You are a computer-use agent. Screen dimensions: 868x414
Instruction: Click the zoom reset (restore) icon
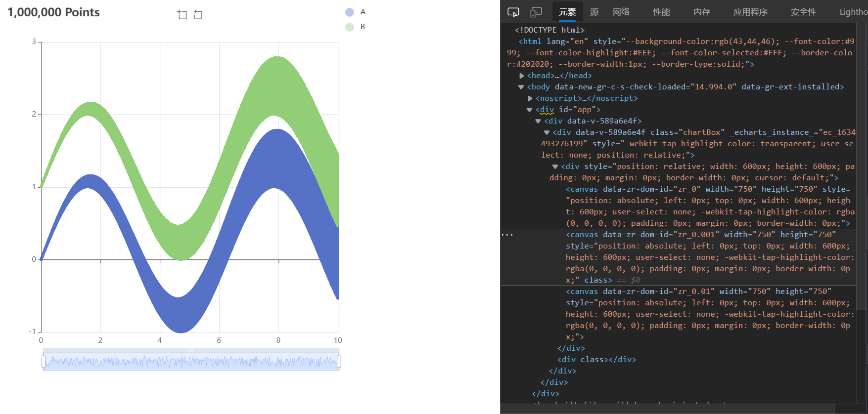point(198,15)
